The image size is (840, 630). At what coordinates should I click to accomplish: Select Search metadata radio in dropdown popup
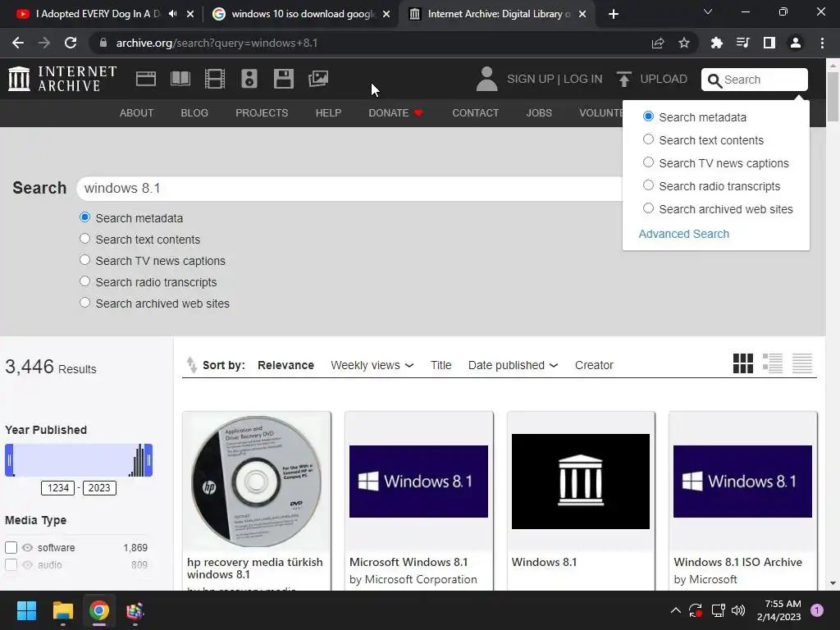pyautogui.click(x=648, y=116)
